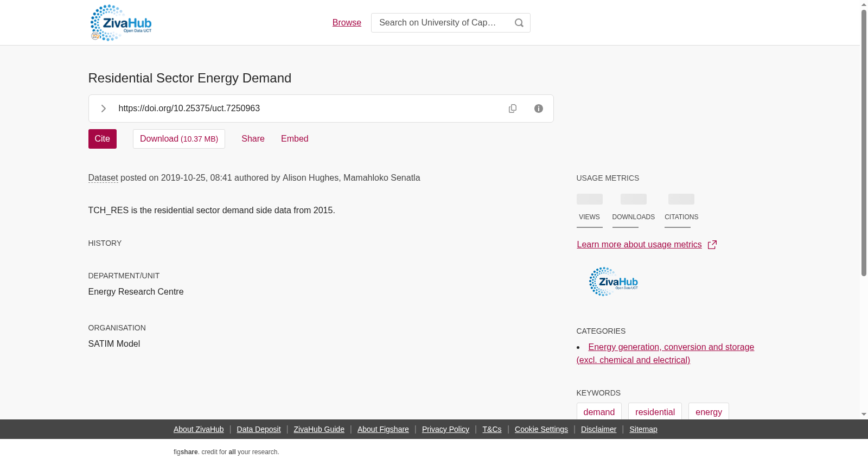Screen dimensions: 868x465
Task: Click the search magnifier icon
Action: pyautogui.click(x=519, y=23)
